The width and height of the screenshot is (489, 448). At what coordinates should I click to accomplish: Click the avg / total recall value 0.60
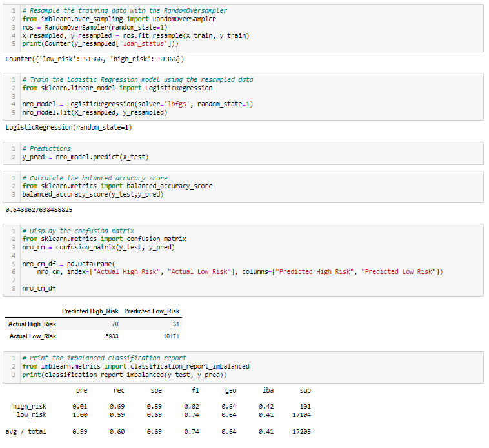click(x=117, y=432)
